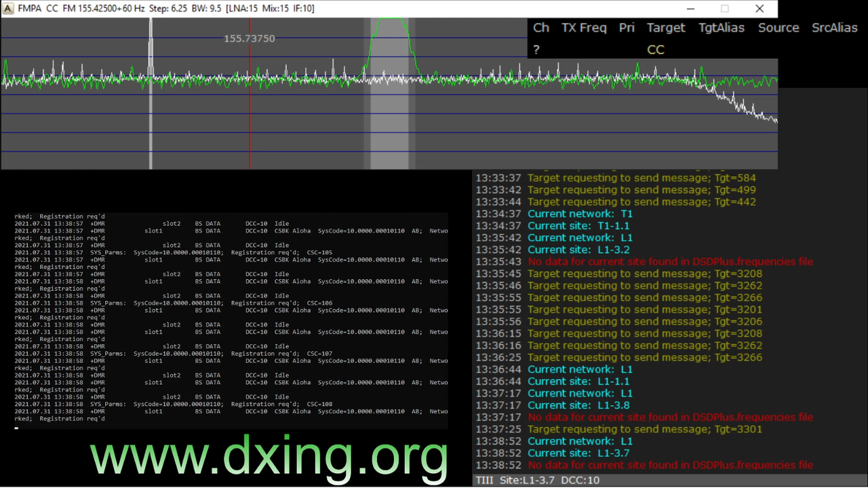Select the Tgt=3301 event row
Viewport: 868px width, 488px height.
click(x=619, y=430)
